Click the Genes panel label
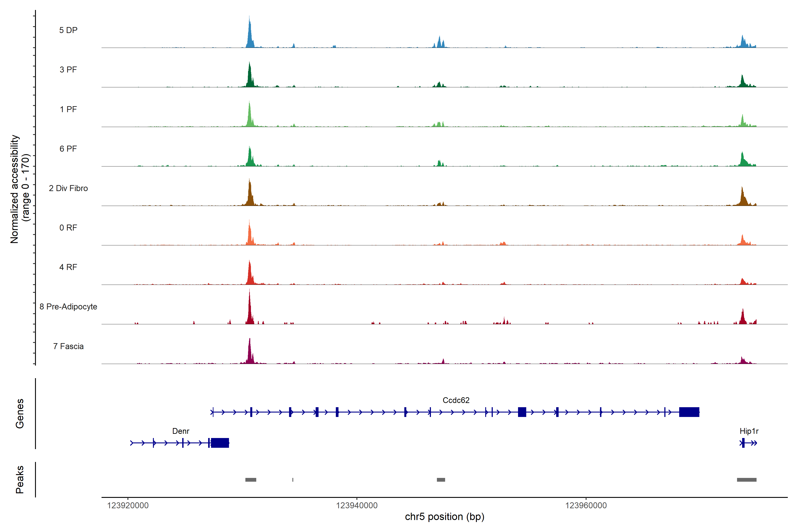The height and width of the screenshot is (532, 798). tap(20, 414)
